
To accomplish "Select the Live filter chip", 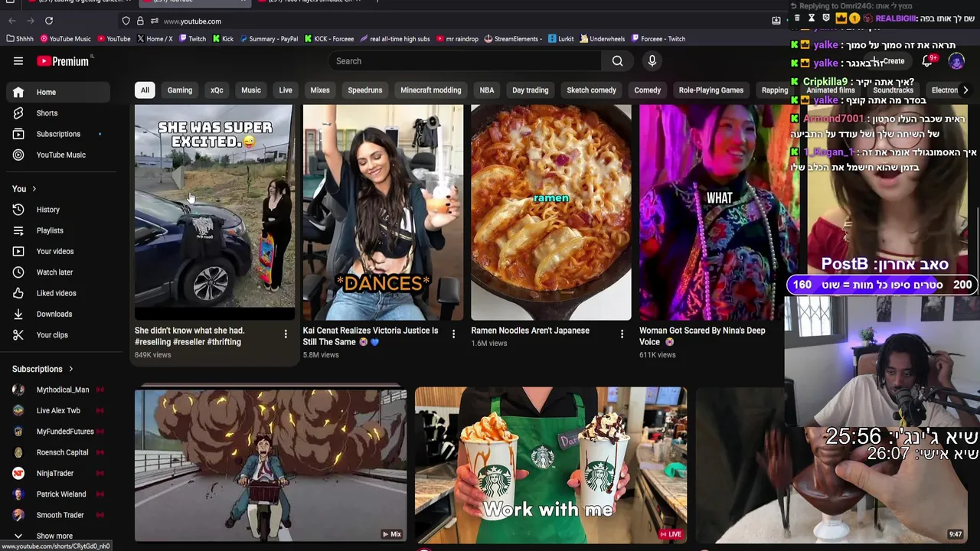I will pyautogui.click(x=286, y=90).
